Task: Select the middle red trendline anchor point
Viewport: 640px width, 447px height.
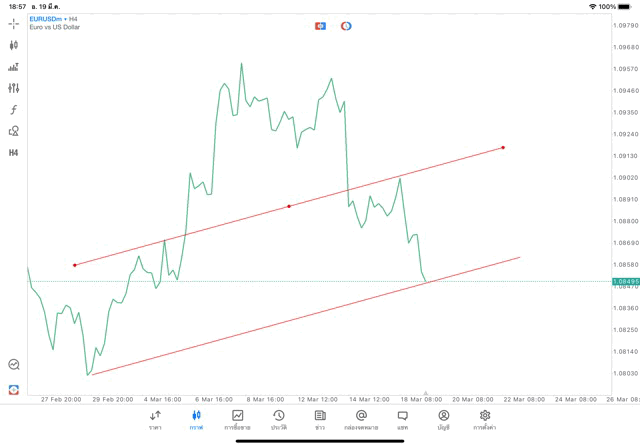Action: (289, 206)
